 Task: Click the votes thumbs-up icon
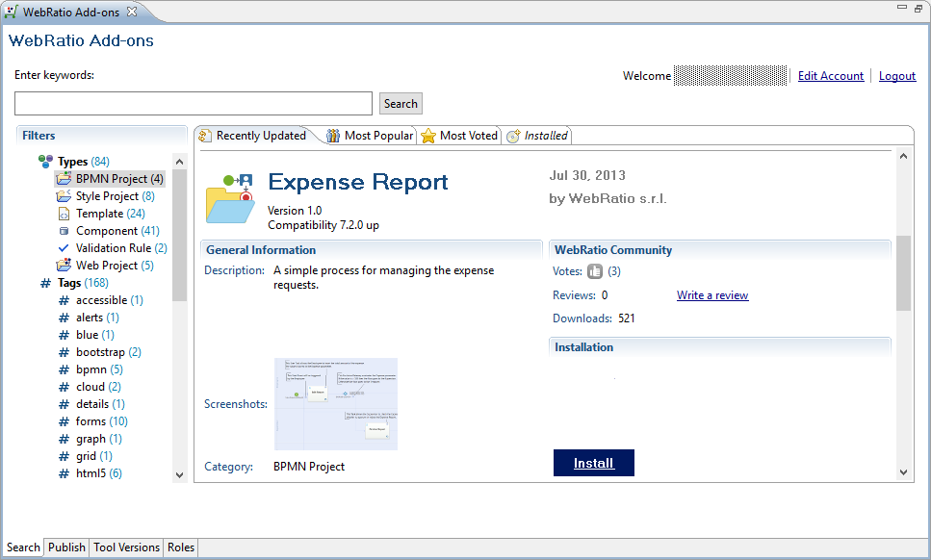[x=594, y=271]
